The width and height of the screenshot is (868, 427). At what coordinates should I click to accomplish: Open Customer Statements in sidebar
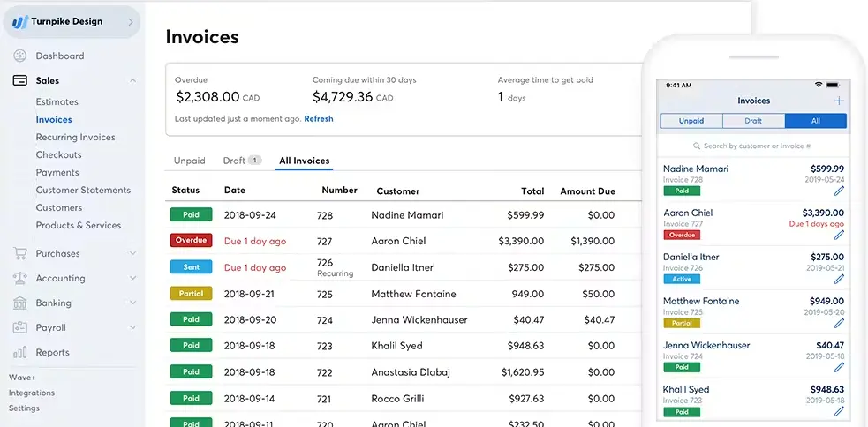click(83, 190)
